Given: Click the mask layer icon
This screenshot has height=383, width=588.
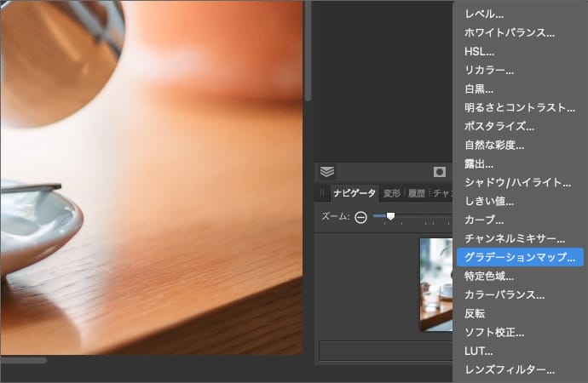Looking at the screenshot, I should (x=440, y=172).
